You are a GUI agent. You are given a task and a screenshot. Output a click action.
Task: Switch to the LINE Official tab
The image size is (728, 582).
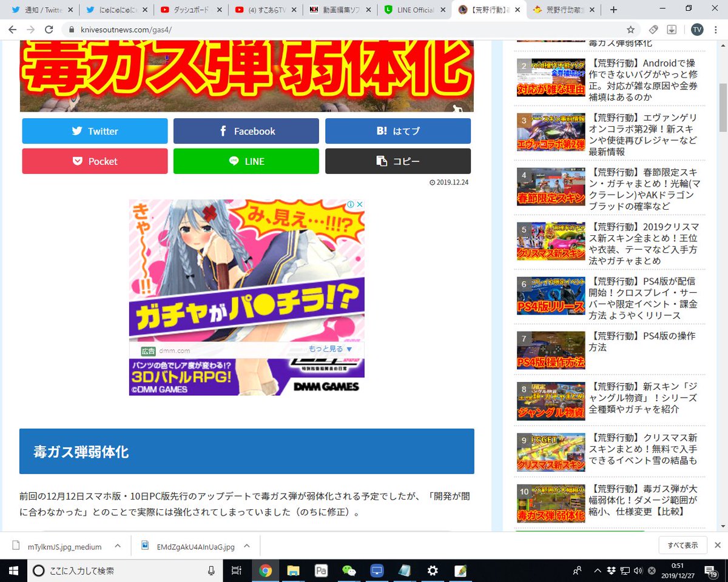click(414, 10)
